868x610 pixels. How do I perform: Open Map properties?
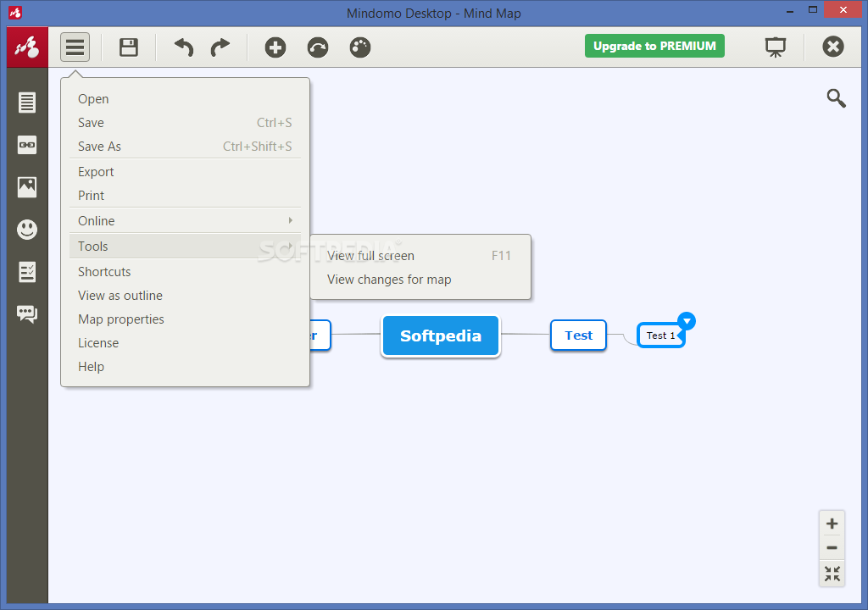[185, 319]
